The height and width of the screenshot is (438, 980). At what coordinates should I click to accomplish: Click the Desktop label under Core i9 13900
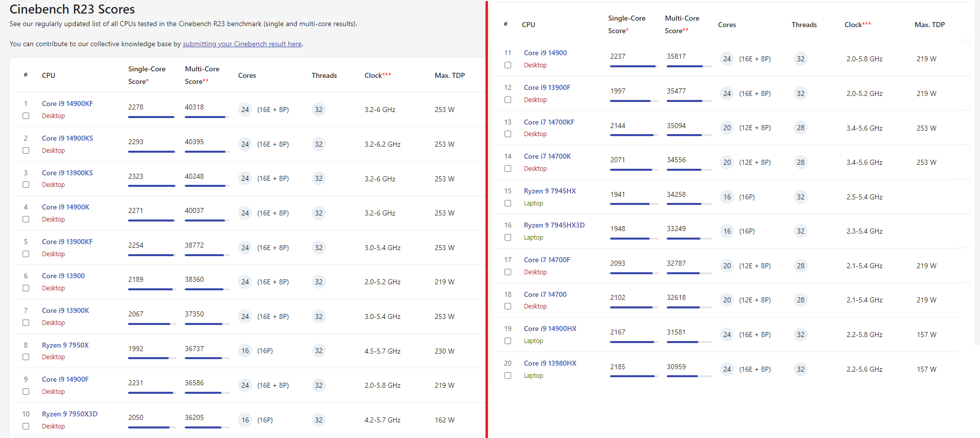tap(53, 288)
